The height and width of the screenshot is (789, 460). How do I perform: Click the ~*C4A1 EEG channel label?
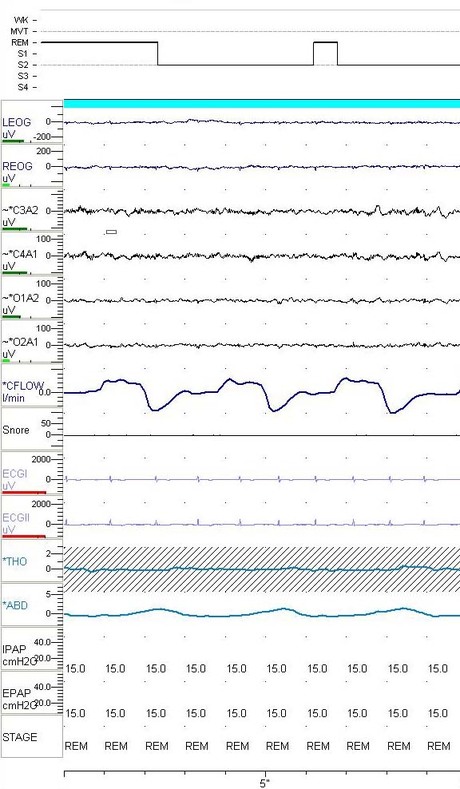[x=20, y=255]
